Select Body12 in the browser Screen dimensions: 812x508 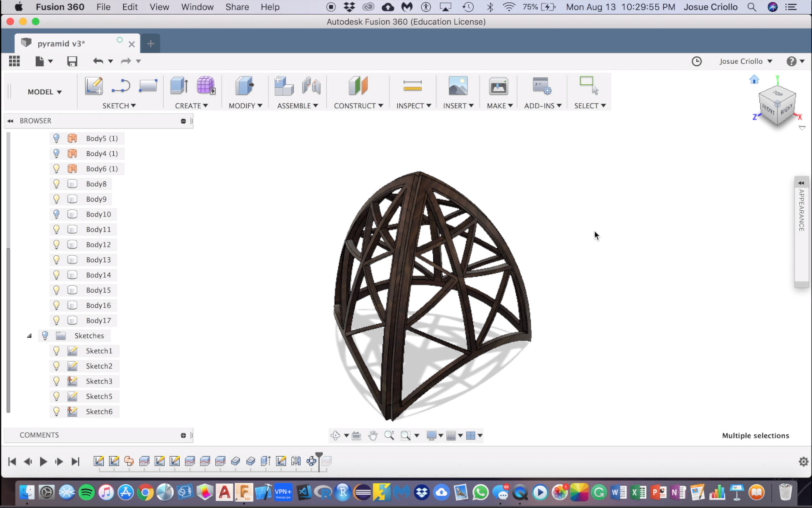[98, 245]
